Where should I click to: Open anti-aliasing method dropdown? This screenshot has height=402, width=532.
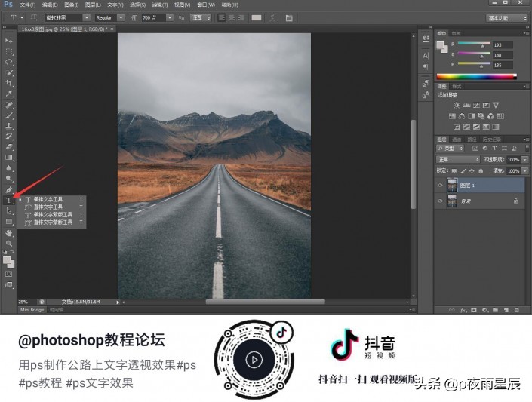[x=201, y=17]
